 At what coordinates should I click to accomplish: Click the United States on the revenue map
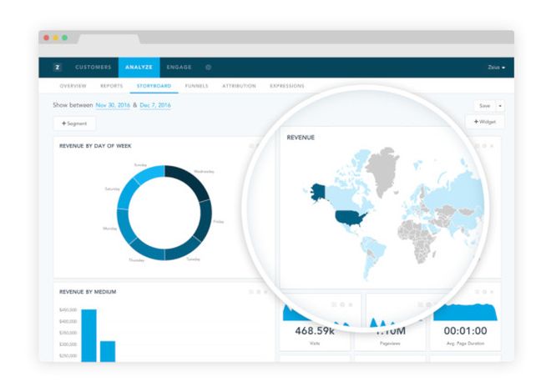[x=350, y=218]
